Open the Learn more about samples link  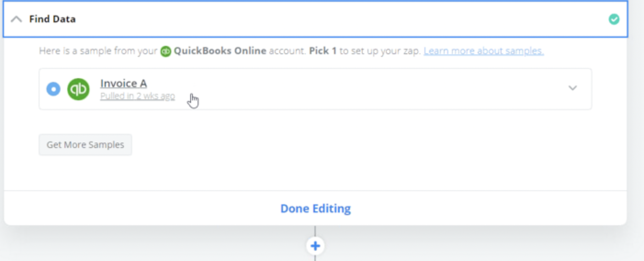[x=484, y=51]
